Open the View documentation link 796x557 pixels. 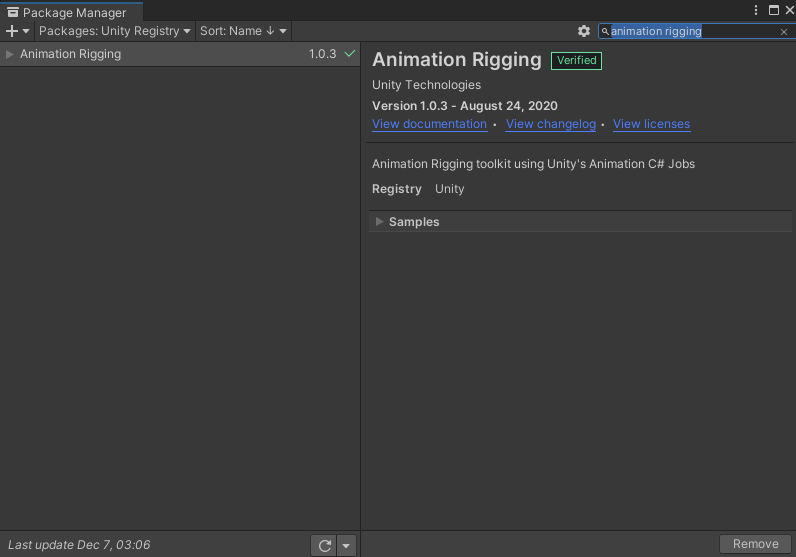[429, 124]
